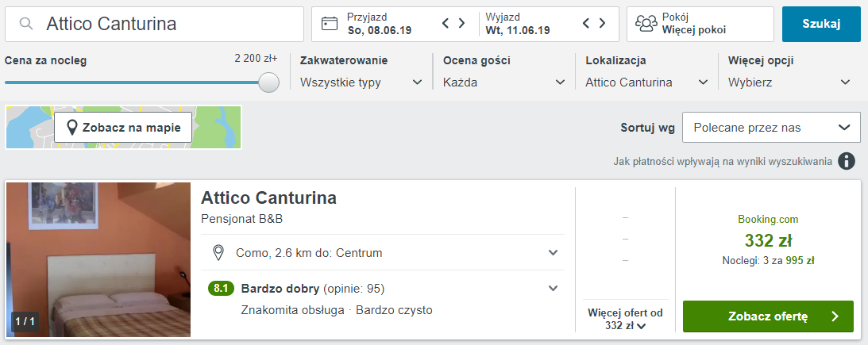Go to next arrival date
868x345 pixels.
(461, 24)
